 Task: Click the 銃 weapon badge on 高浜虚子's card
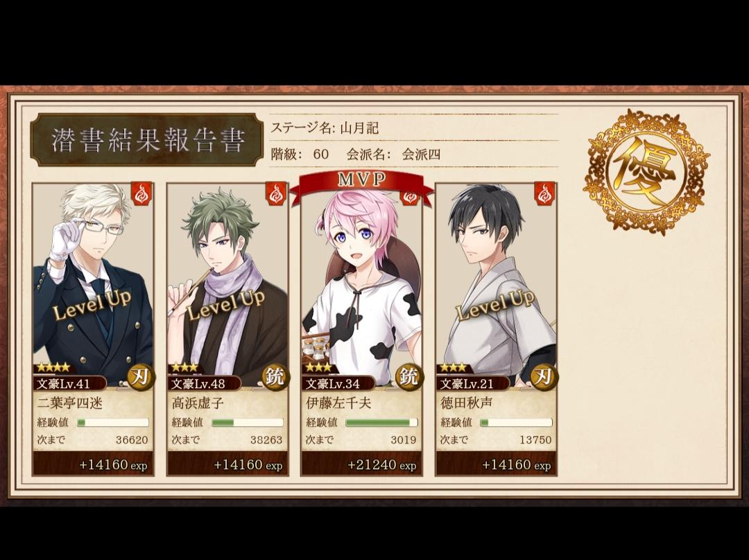click(x=275, y=378)
